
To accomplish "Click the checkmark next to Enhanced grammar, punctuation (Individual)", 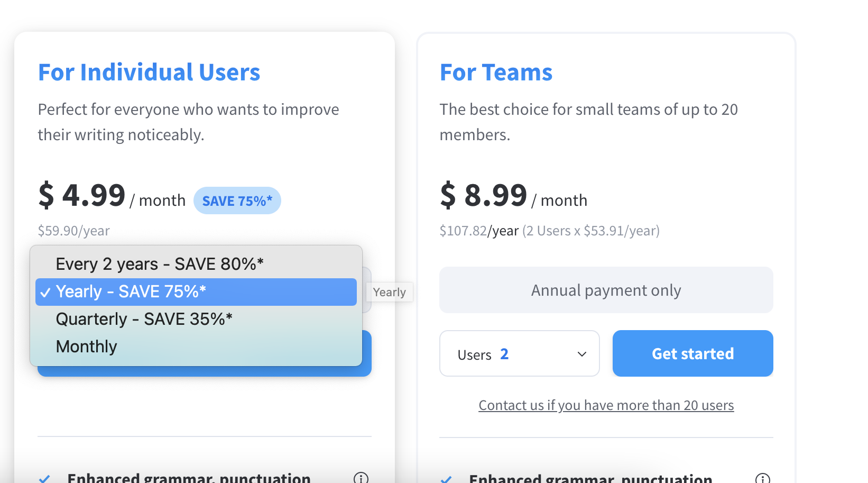I will coord(45,478).
